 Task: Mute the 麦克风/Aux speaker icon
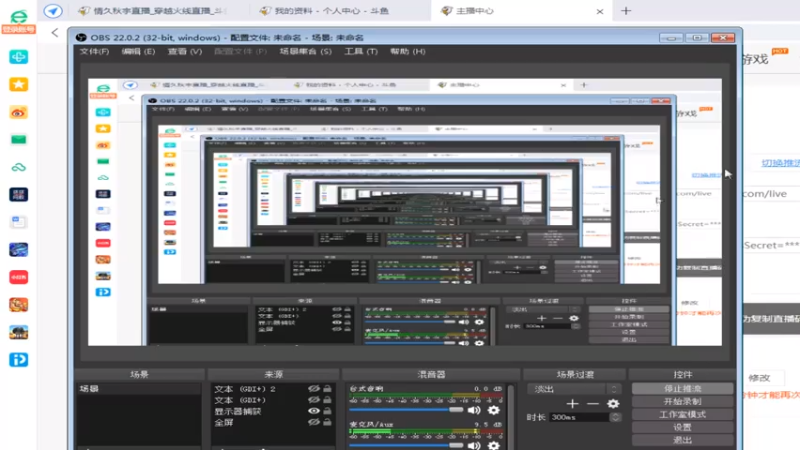coord(474,445)
